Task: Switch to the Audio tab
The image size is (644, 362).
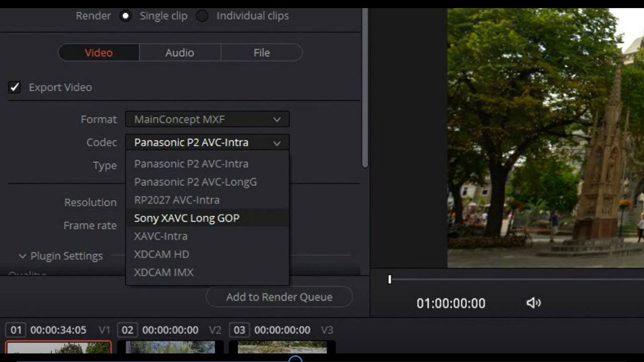Action: point(180,53)
